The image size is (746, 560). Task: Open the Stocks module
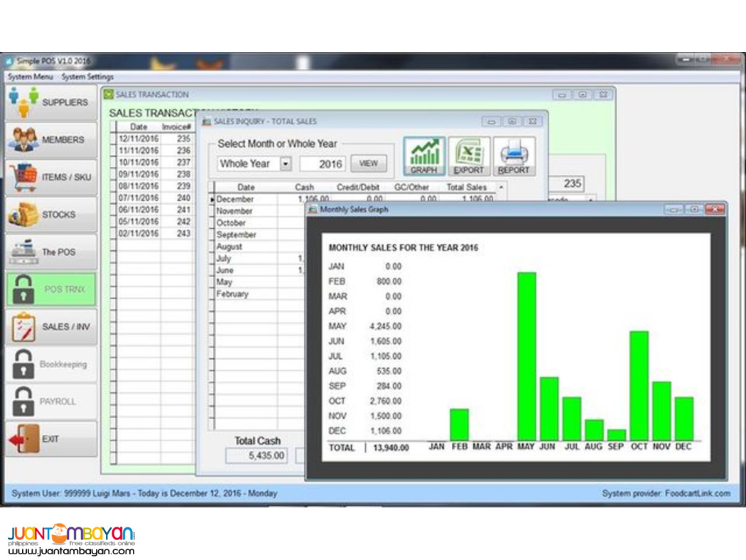click(x=50, y=215)
